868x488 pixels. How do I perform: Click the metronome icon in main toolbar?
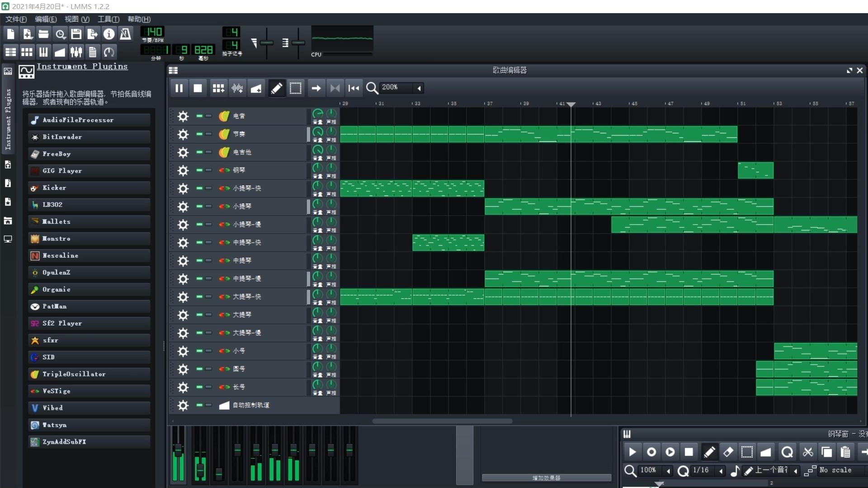click(x=125, y=34)
